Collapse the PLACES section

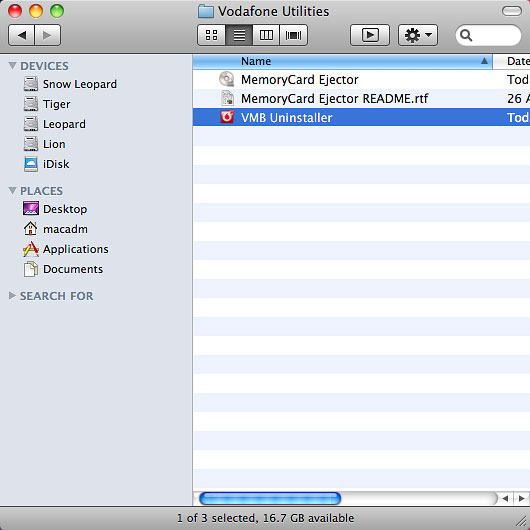(x=13, y=190)
